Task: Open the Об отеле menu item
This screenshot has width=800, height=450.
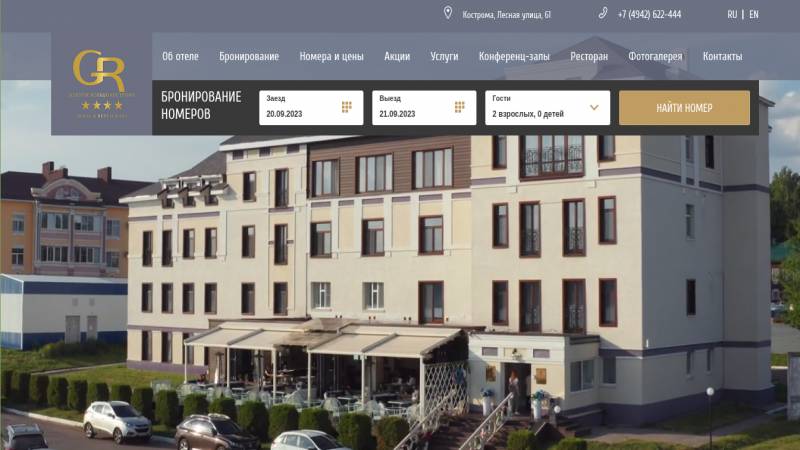Action: pyautogui.click(x=180, y=57)
